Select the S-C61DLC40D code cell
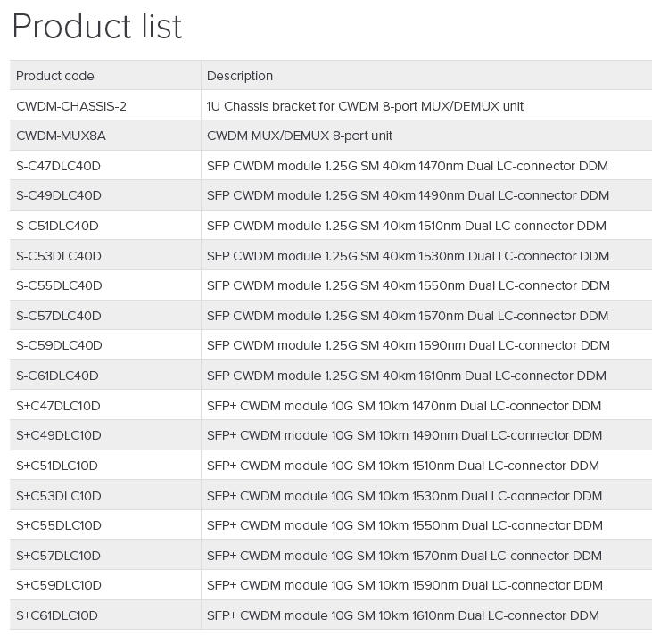652x644 pixels. pos(57,376)
